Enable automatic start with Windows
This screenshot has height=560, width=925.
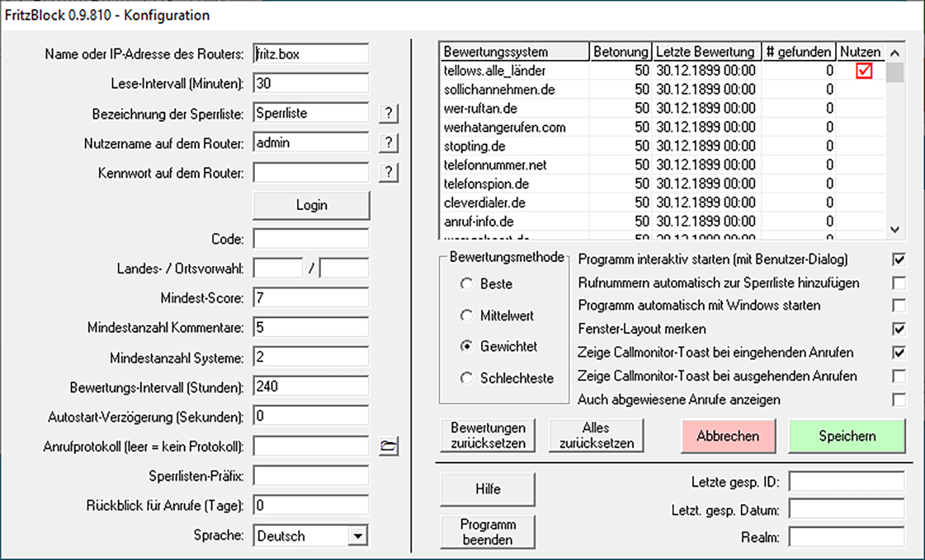pyautogui.click(x=898, y=305)
